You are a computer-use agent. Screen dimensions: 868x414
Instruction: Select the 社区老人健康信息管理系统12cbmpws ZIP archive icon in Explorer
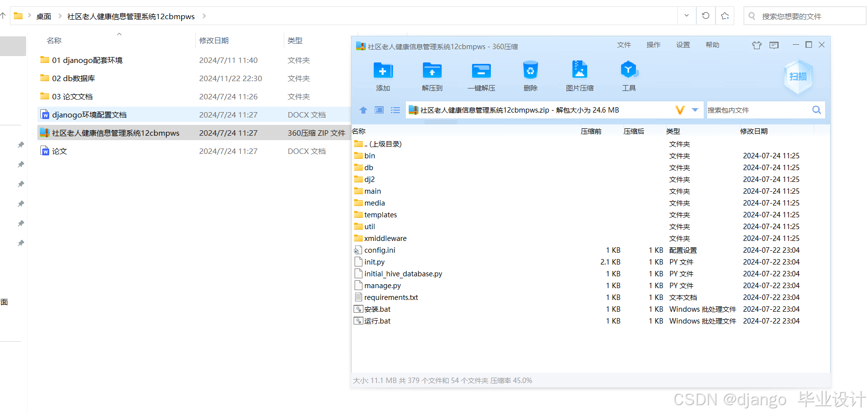[x=45, y=133]
